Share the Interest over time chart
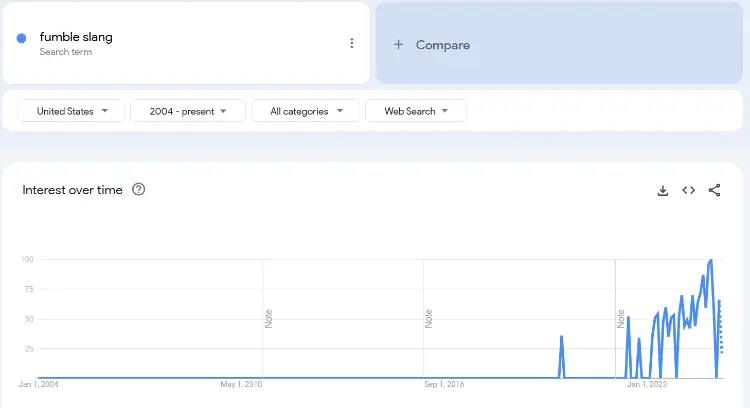Screen dimensions: 750x408 (x=714, y=190)
